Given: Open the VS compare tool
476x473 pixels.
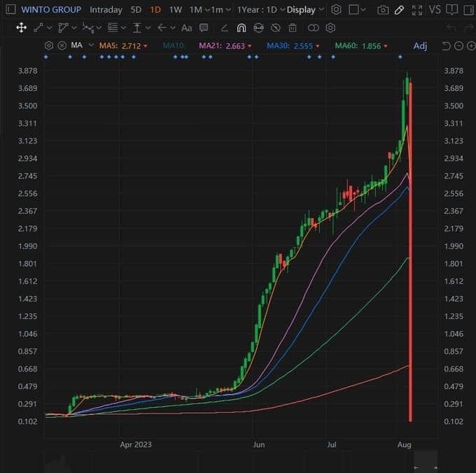Looking at the screenshot, I should tap(435, 10).
